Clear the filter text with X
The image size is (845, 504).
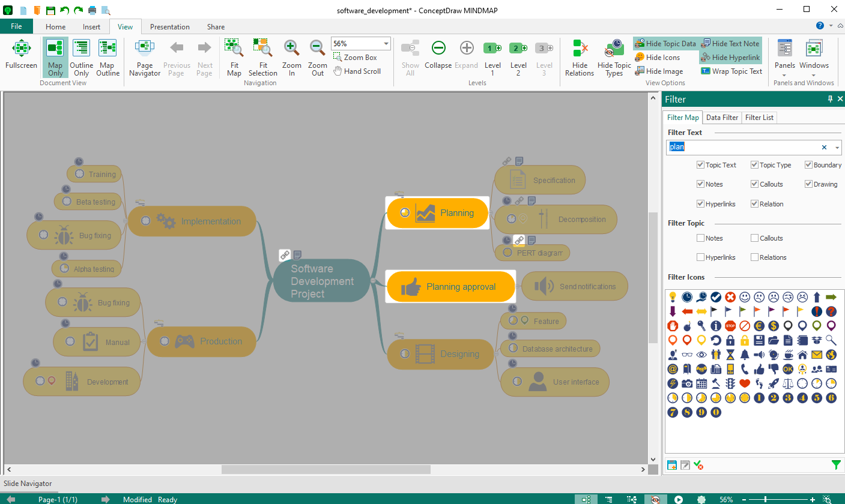point(824,148)
